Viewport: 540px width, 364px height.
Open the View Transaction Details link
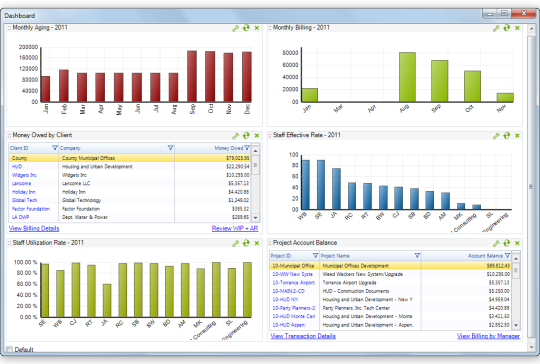click(303, 336)
